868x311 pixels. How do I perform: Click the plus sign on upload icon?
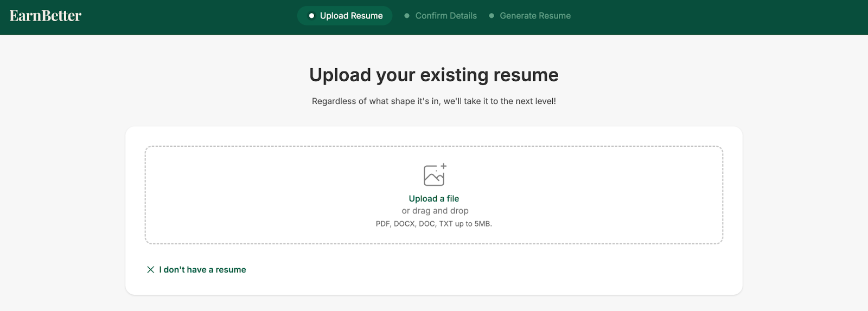click(444, 166)
